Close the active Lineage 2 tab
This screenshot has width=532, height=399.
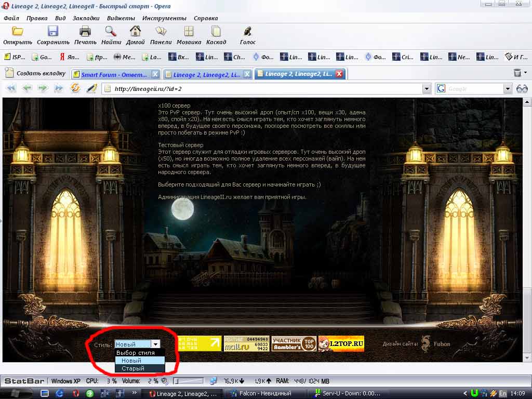[339, 74]
